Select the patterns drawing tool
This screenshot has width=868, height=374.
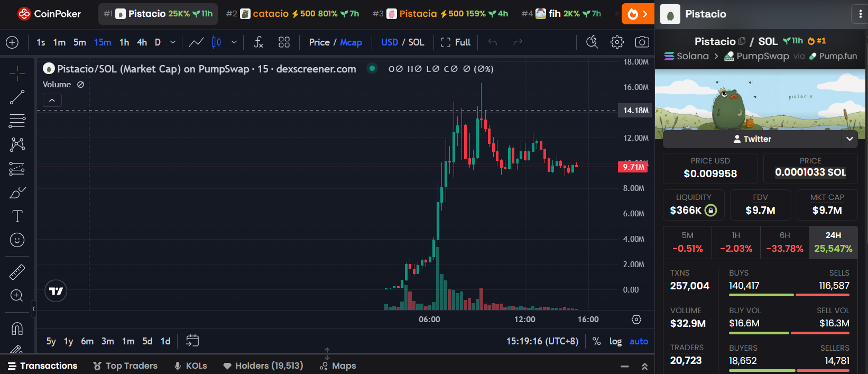(17, 144)
